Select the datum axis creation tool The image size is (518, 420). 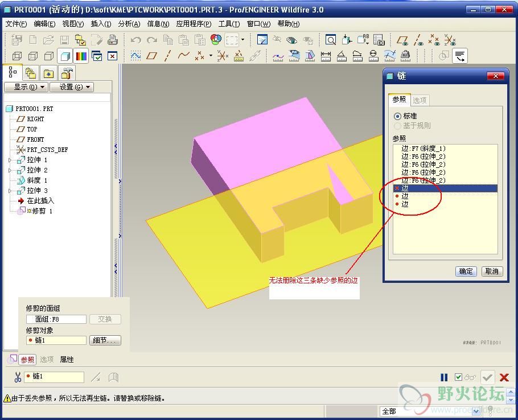point(167,56)
